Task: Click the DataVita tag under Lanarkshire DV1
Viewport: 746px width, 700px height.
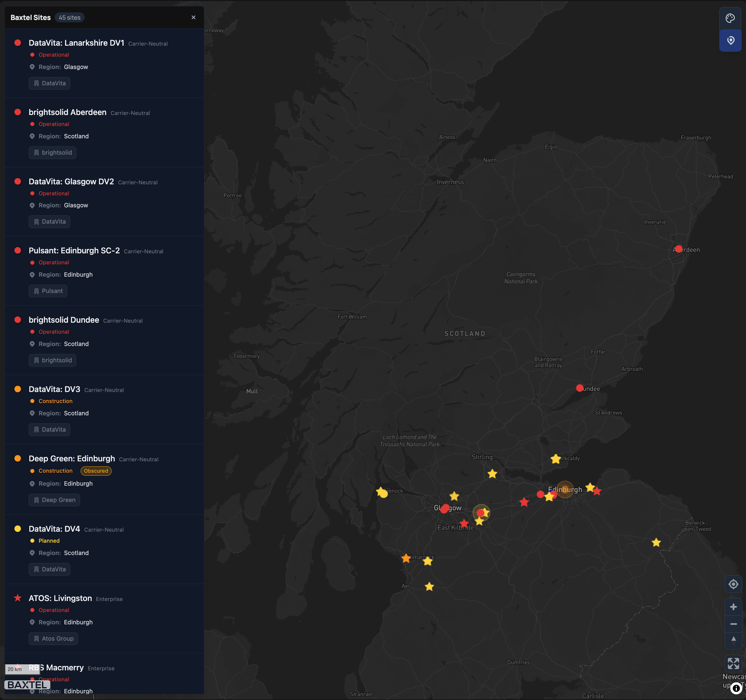Action: point(50,83)
